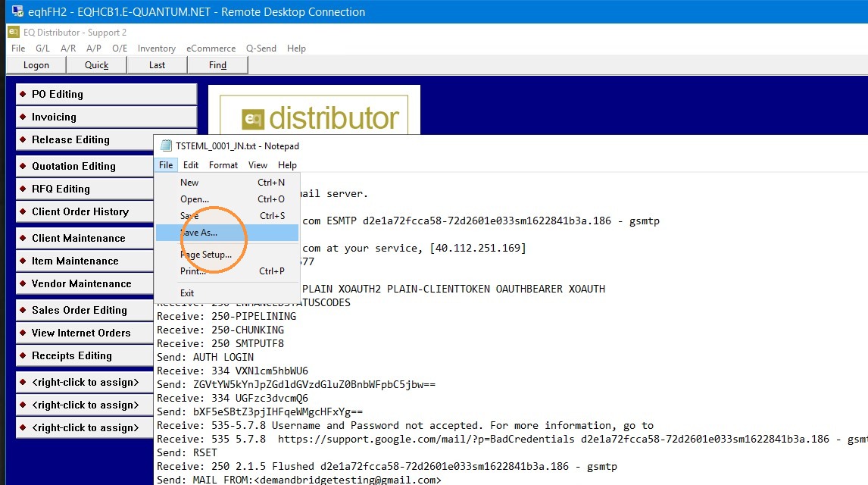
Task: Click the Quick toolbar button
Action: point(96,64)
